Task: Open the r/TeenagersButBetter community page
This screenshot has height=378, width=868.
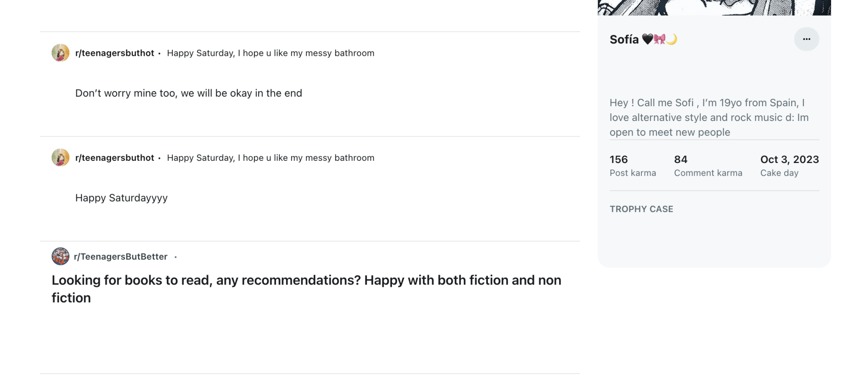Action: tap(121, 256)
